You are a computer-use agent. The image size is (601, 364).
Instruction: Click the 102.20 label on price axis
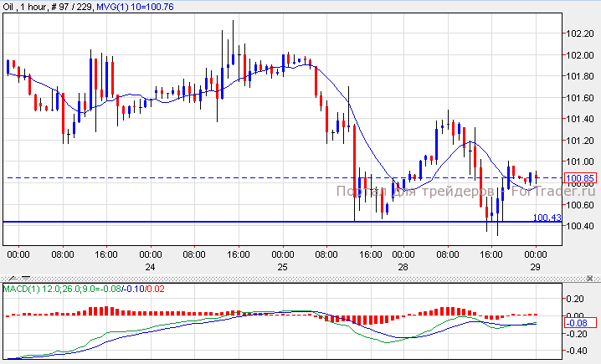[579, 34]
